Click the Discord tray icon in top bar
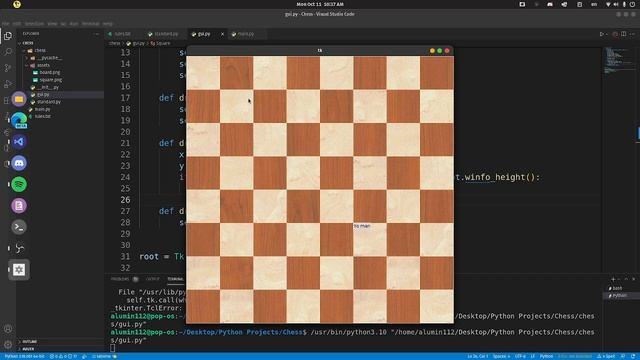Screen dimensions: 640x360 pyautogui.click(x=550, y=4)
